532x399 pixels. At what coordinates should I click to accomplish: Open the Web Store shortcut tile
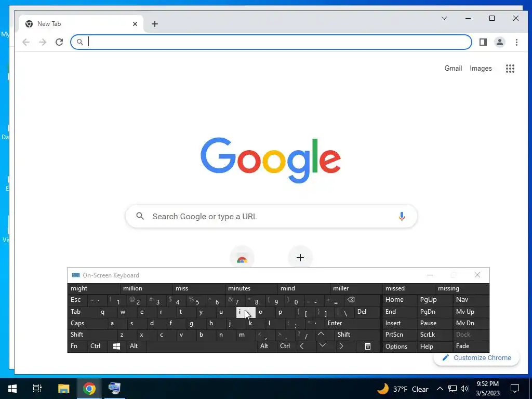(242, 258)
